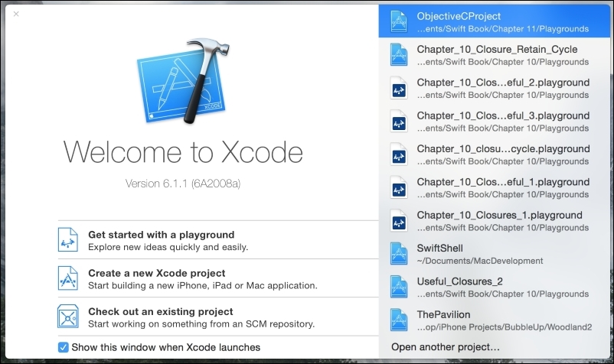Click the ~/Documents/MacDevelopment path text
Screen dimensions: 614x364
(x=480, y=261)
